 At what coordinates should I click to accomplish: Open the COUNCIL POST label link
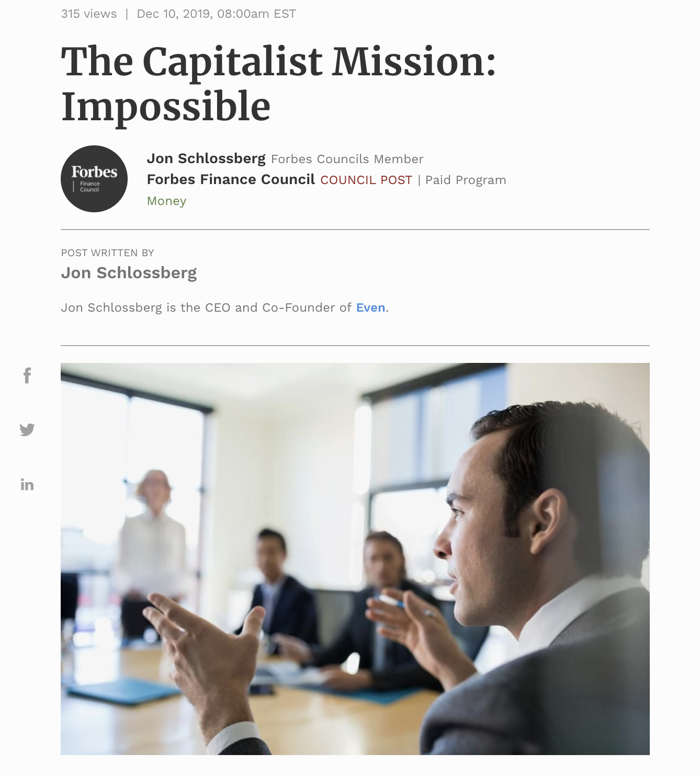tap(366, 180)
